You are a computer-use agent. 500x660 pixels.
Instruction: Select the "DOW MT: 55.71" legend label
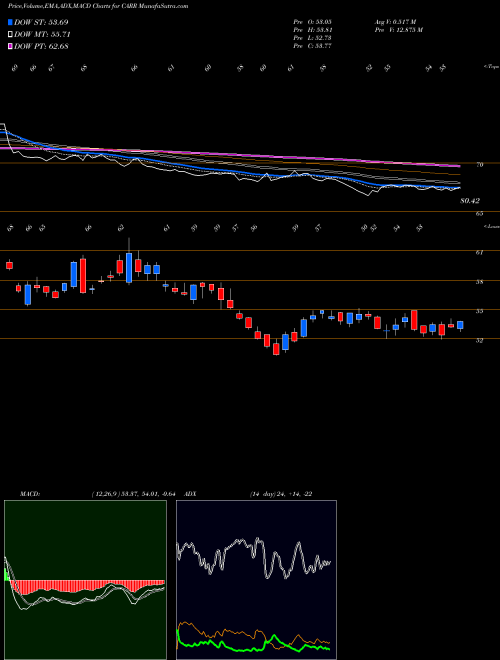(x=42, y=34)
